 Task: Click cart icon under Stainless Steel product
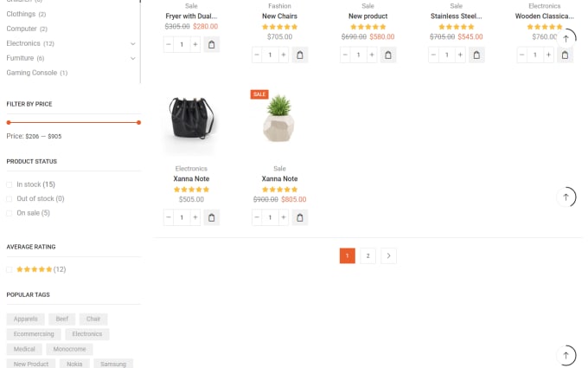click(476, 55)
